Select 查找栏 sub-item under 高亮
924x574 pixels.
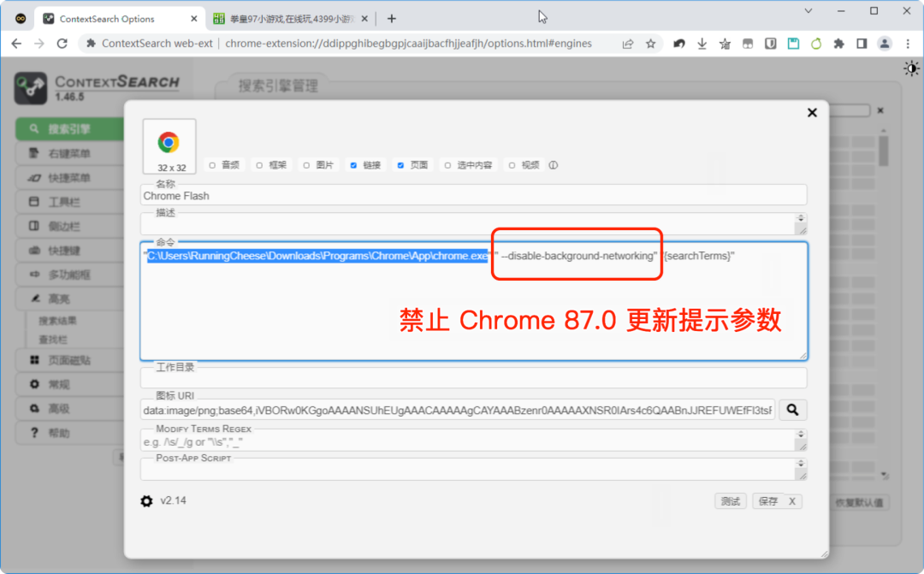tap(53, 340)
